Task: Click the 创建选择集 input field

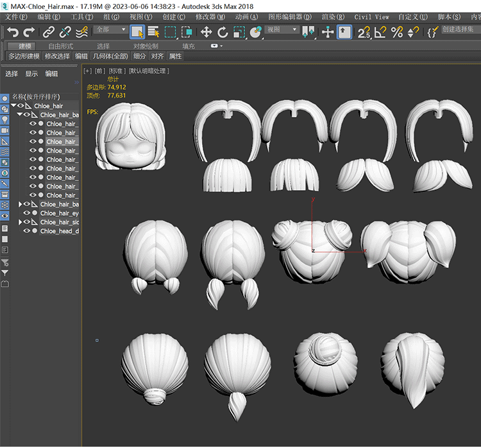Action: pyautogui.click(x=459, y=30)
